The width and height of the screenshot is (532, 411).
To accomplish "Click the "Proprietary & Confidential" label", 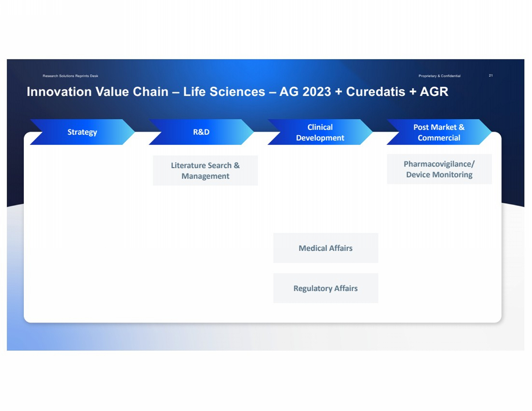I will click(439, 76).
